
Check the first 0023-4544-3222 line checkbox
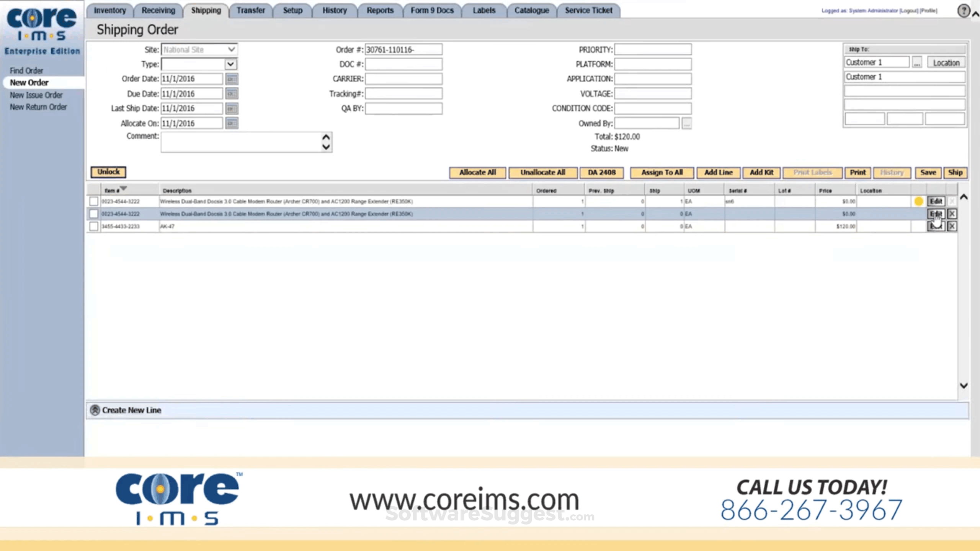pos(93,201)
